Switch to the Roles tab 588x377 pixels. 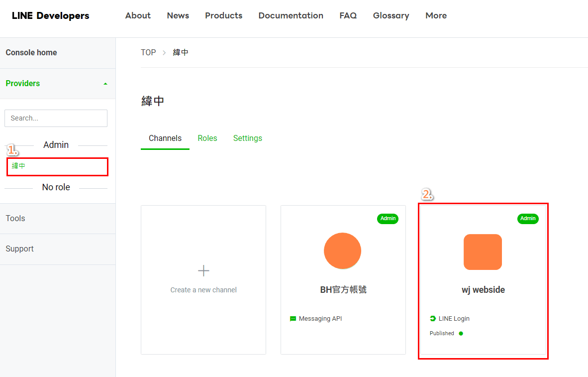point(207,138)
